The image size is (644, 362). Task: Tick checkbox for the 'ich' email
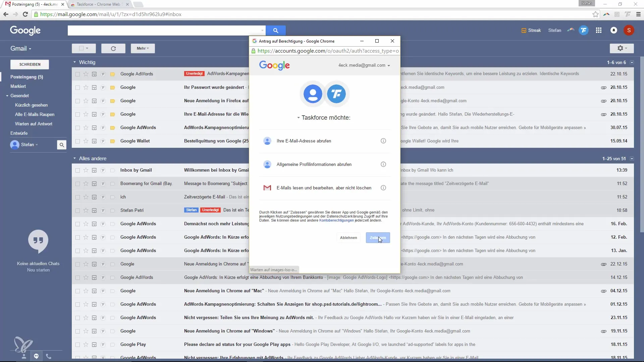tap(77, 197)
